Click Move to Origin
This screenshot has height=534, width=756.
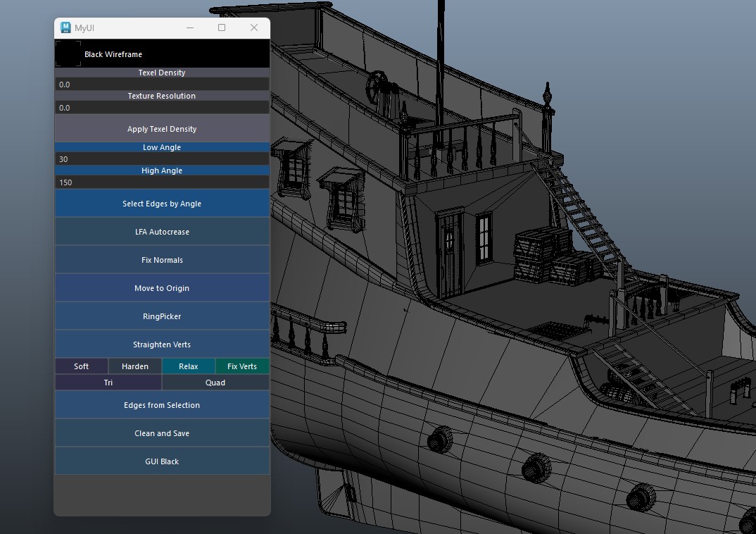point(162,288)
